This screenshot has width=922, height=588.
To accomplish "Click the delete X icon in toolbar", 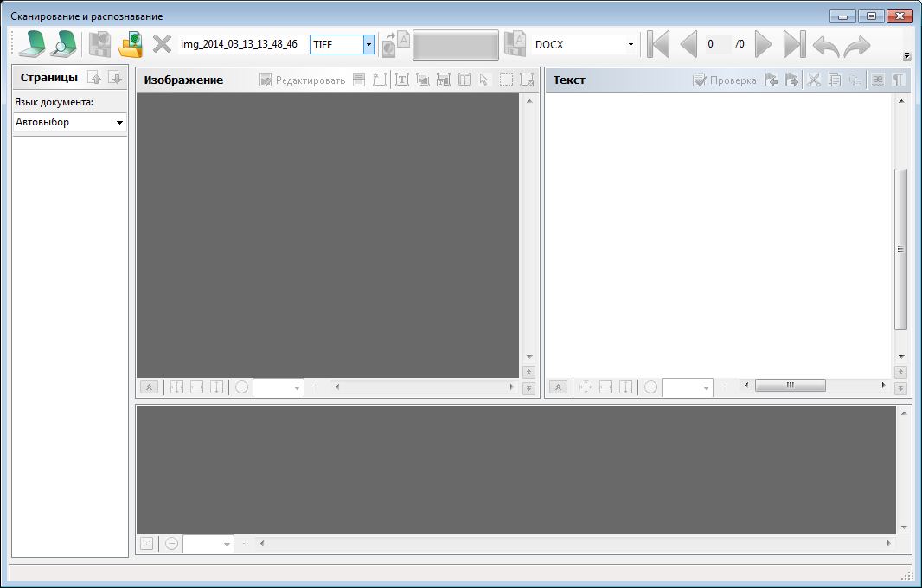I will point(162,44).
